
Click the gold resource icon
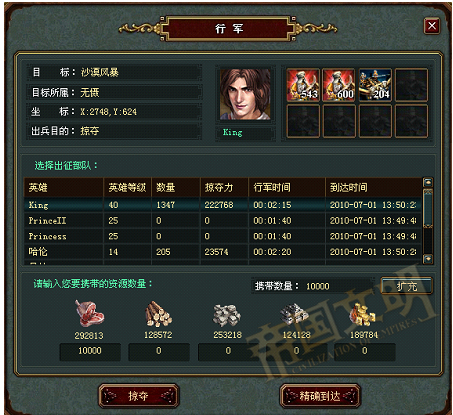pyautogui.click(x=363, y=314)
